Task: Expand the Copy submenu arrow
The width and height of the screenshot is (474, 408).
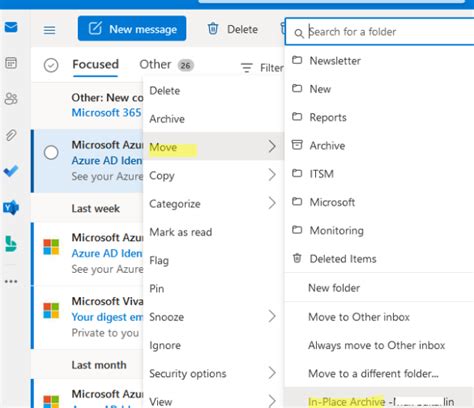Action: point(272,175)
